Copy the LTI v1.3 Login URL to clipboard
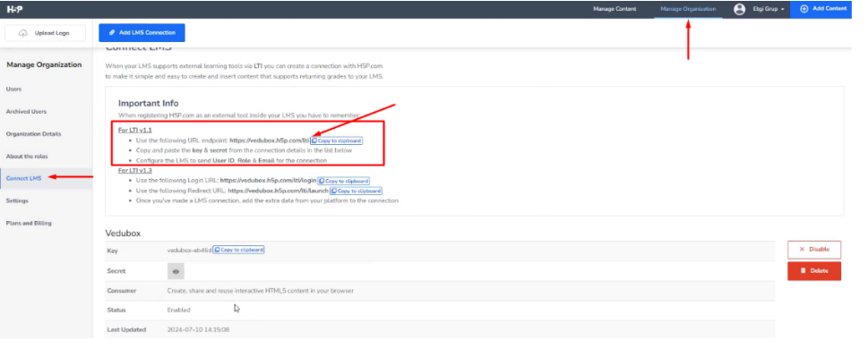 tap(343, 181)
